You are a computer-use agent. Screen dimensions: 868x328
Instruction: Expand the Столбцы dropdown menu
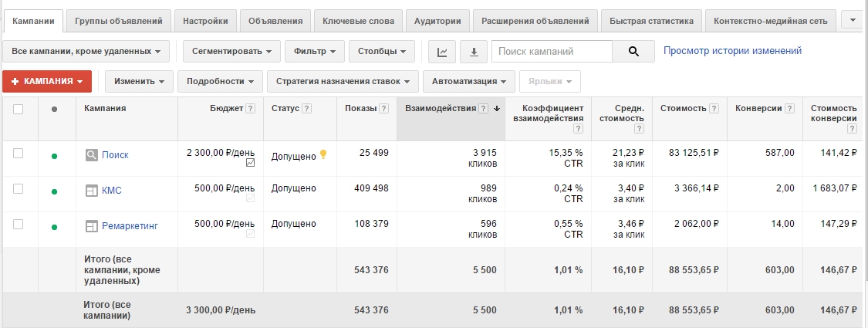tap(381, 52)
